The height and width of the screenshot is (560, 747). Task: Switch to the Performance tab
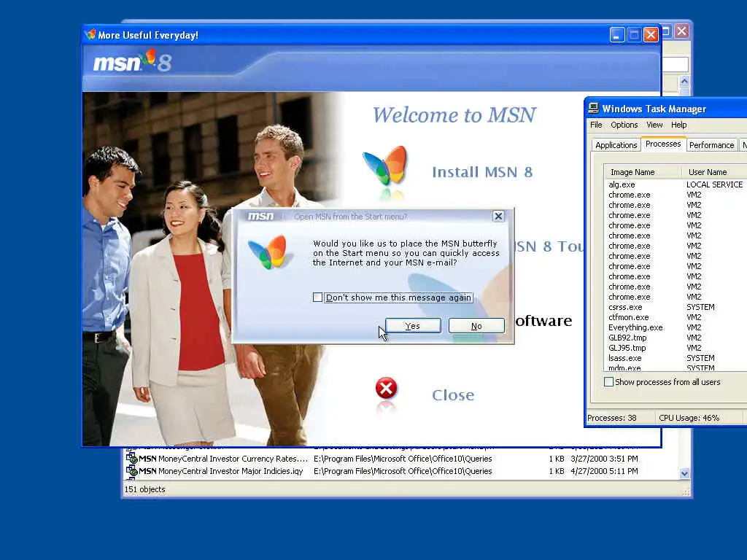[711, 145]
